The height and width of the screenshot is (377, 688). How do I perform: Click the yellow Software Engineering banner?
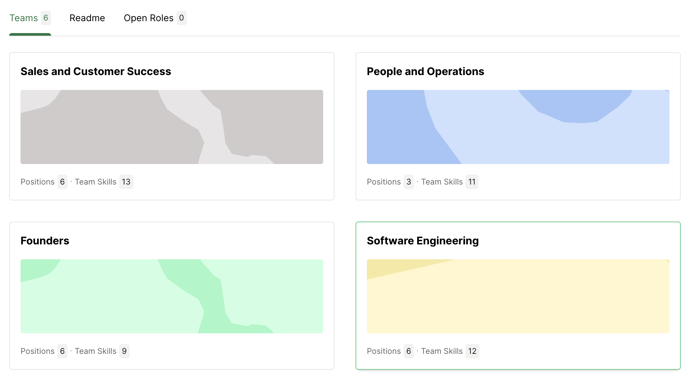pos(518,296)
